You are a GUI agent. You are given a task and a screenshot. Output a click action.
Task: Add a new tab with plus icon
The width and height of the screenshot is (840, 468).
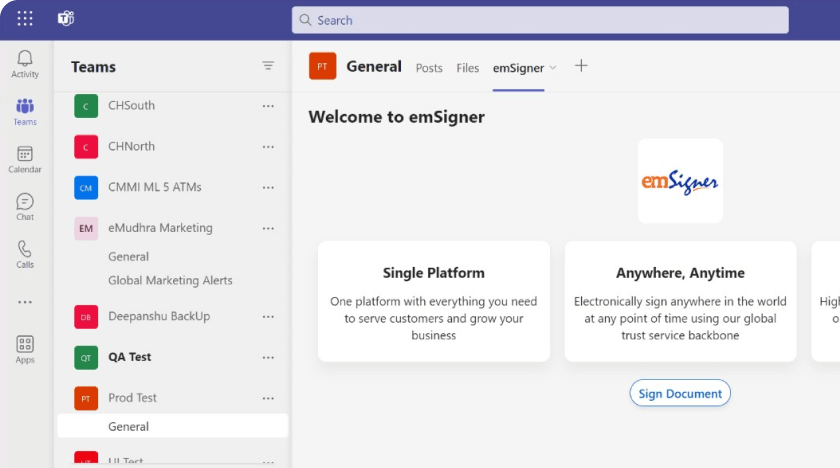coord(581,66)
